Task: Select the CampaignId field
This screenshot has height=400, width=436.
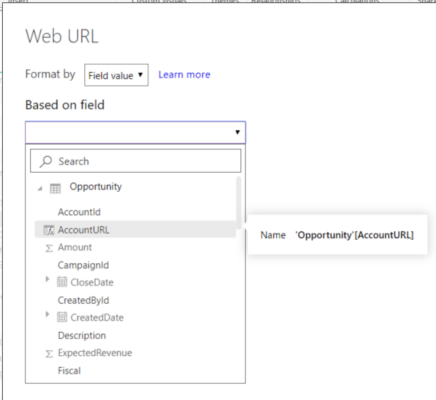Action: click(x=83, y=265)
